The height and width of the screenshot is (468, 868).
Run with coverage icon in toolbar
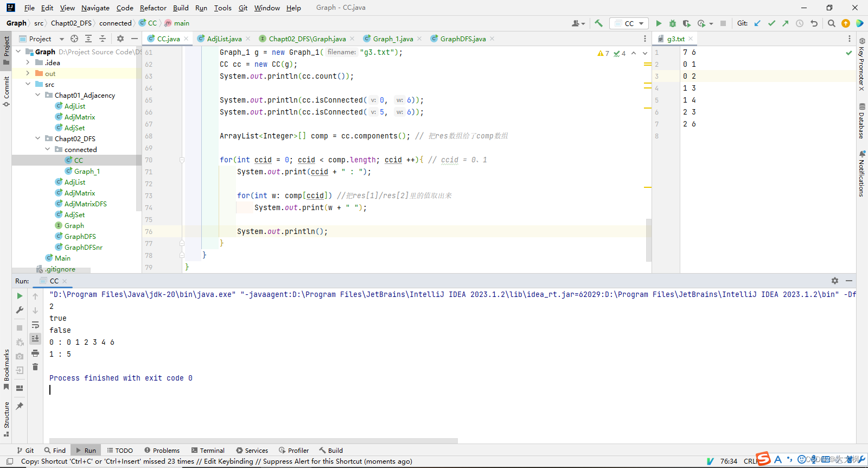[687, 23]
